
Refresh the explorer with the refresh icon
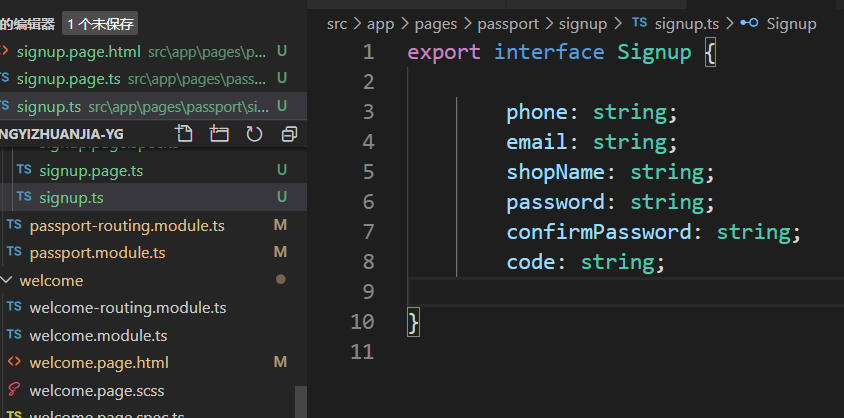coord(254,133)
